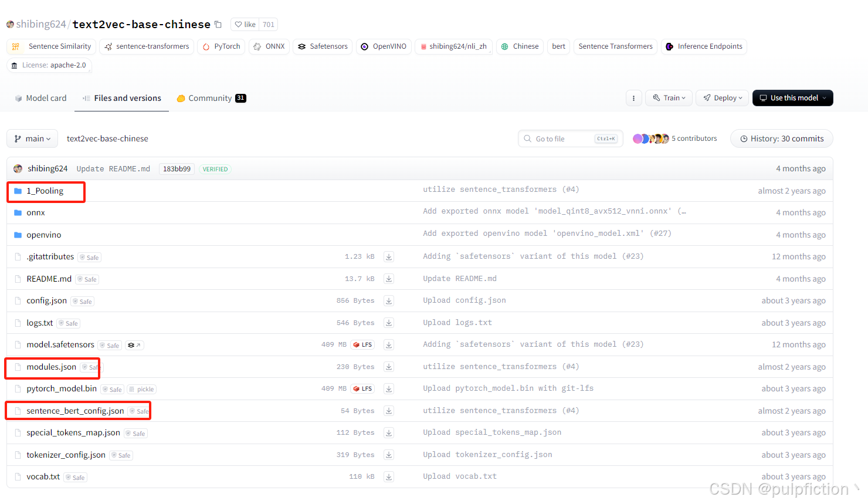
Task: Download pytorch_model.bin using its download icon
Action: pos(389,389)
